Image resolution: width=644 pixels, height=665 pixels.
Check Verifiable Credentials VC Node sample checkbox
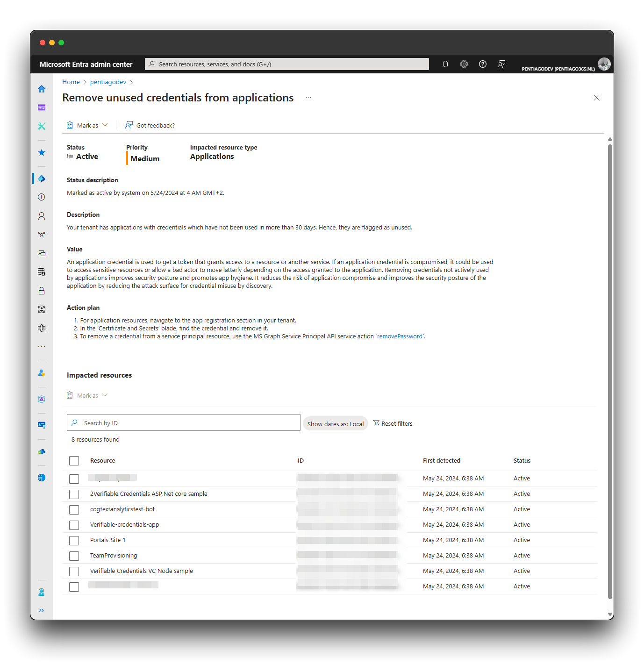coord(74,572)
